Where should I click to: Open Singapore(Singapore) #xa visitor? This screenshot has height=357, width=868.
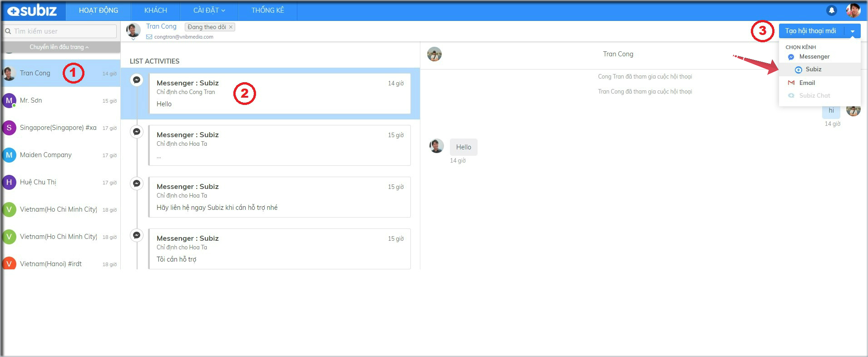point(61,128)
